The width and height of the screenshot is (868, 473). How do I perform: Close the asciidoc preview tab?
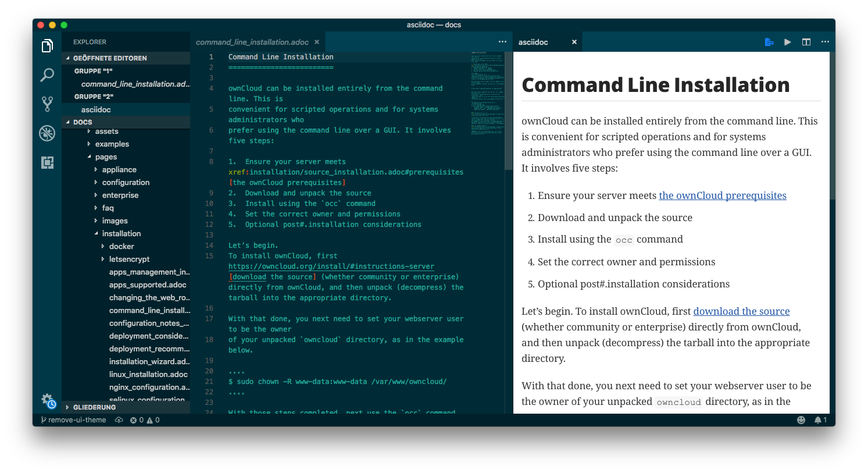[574, 42]
